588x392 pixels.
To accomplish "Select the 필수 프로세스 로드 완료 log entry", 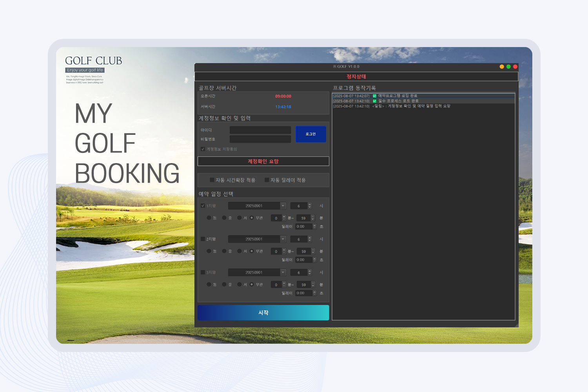I will 398,101.
